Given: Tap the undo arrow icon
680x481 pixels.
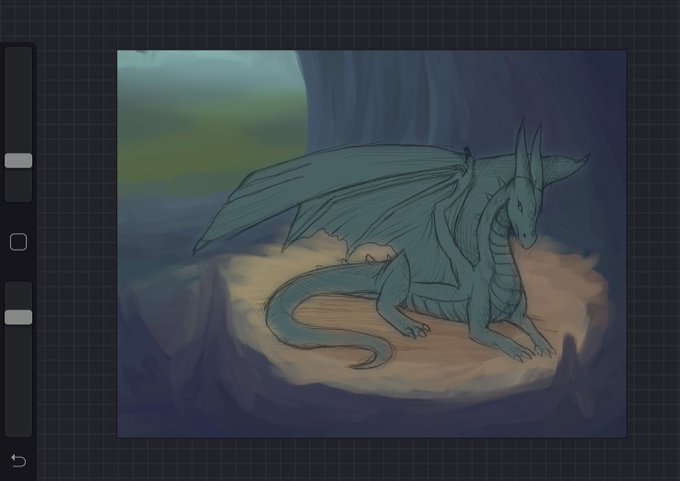Looking at the screenshot, I should [x=18, y=461].
